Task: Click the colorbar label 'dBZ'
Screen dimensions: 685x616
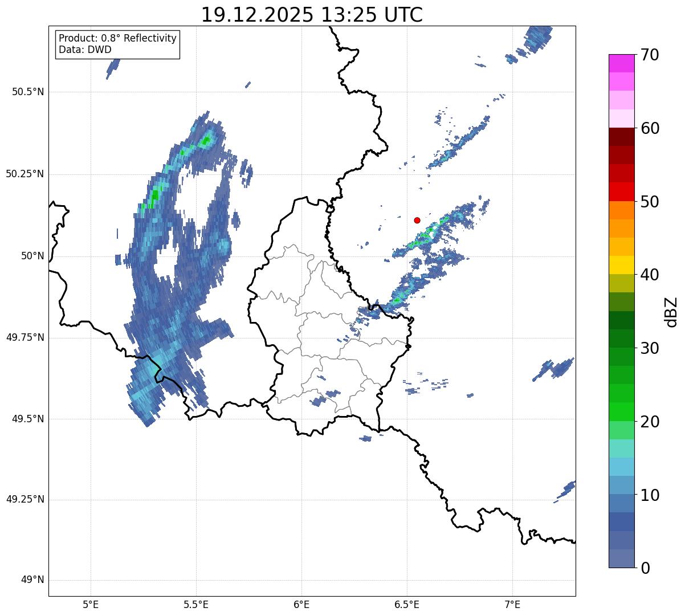Action: [671, 311]
